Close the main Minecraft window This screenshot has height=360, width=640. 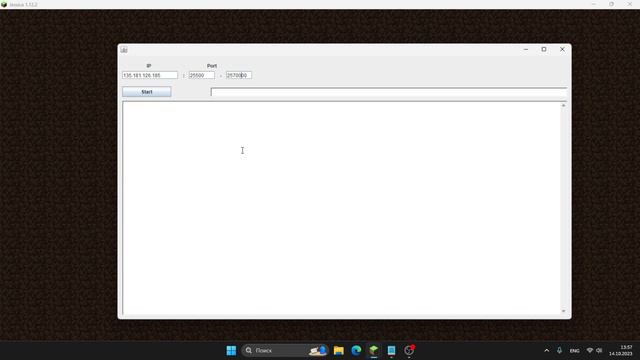[x=630, y=4]
